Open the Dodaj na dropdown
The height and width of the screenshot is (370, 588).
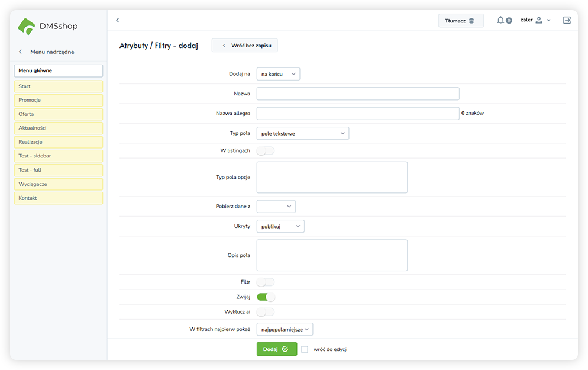[x=278, y=74]
